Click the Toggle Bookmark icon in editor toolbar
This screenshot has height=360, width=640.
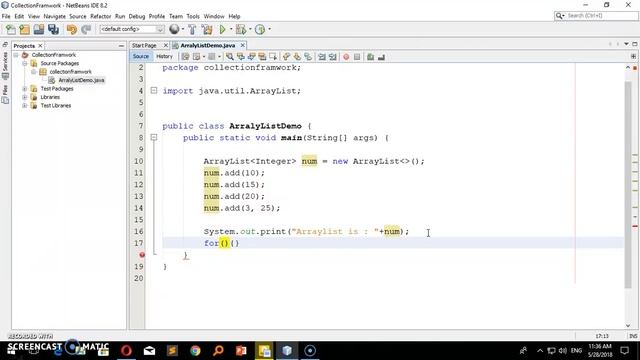click(x=308, y=57)
